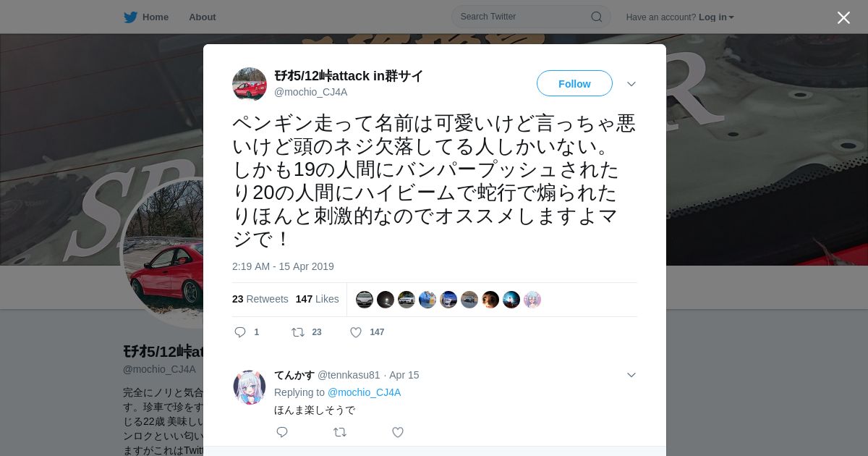Open the About menu item

pyautogui.click(x=203, y=17)
